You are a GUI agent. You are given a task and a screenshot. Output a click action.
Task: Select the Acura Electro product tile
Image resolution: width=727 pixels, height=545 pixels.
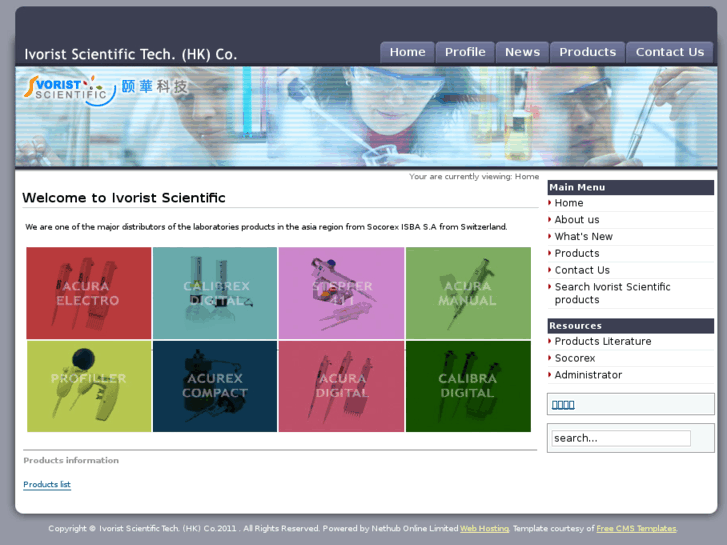(89, 293)
